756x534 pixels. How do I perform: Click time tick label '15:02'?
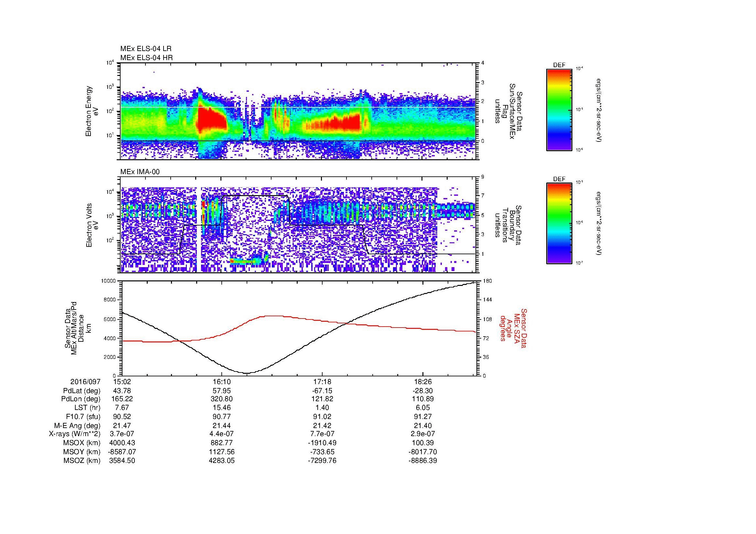click(122, 382)
